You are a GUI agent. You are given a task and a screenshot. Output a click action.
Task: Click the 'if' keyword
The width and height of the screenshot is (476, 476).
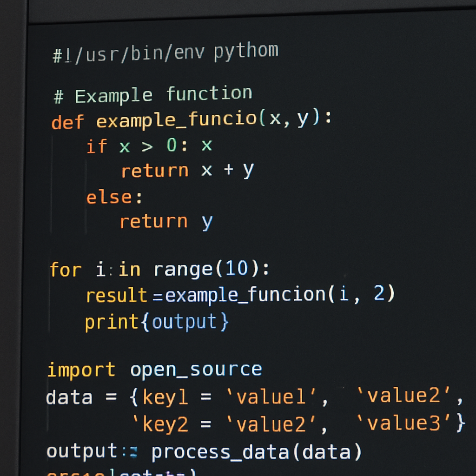tap(97, 146)
